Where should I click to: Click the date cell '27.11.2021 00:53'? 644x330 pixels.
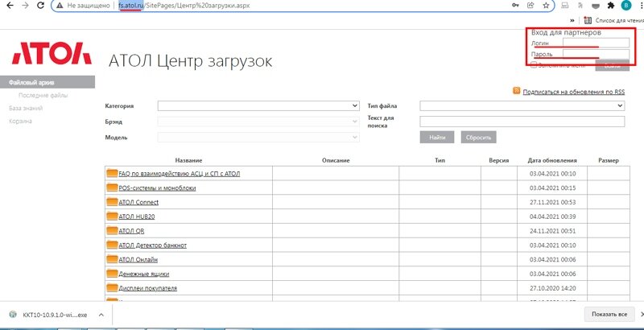[553, 202]
